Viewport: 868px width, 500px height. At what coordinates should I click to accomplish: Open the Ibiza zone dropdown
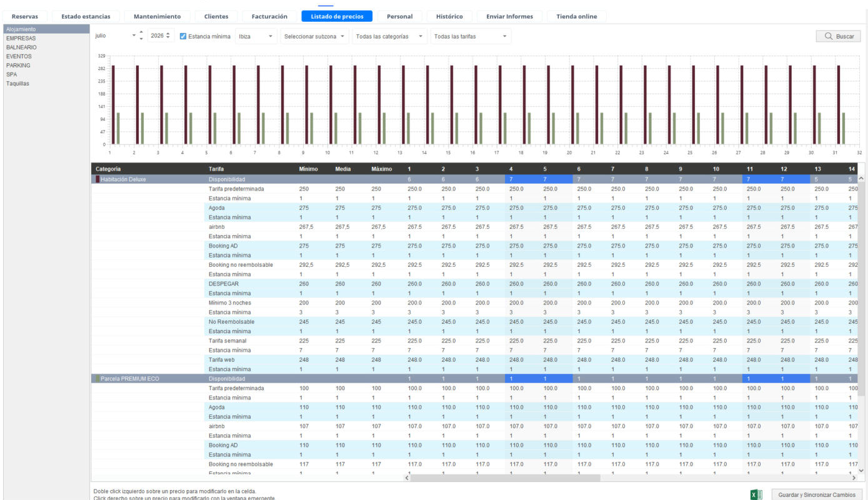pyautogui.click(x=256, y=36)
